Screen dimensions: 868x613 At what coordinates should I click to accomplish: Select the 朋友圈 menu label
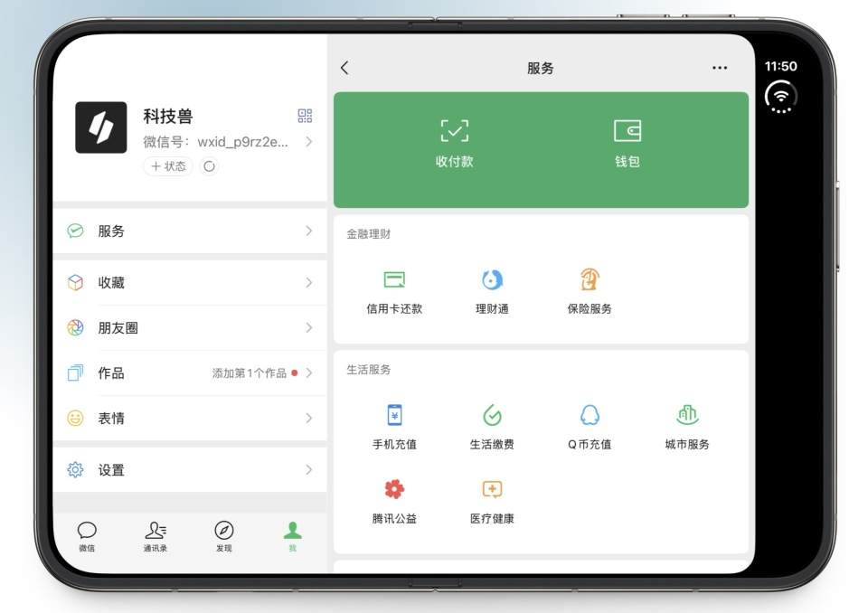point(118,328)
